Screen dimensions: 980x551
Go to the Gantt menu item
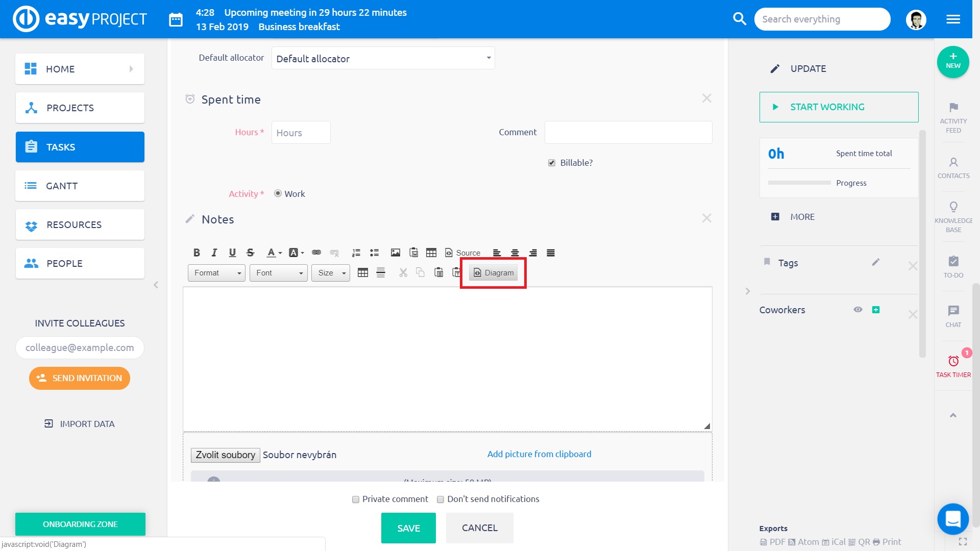tap(80, 186)
